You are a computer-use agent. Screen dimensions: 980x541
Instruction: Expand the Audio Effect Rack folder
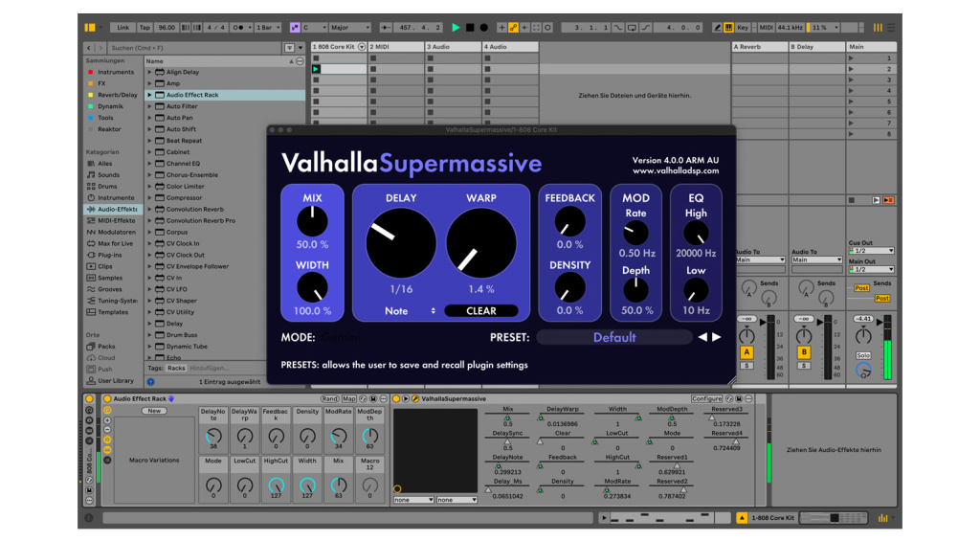150,95
